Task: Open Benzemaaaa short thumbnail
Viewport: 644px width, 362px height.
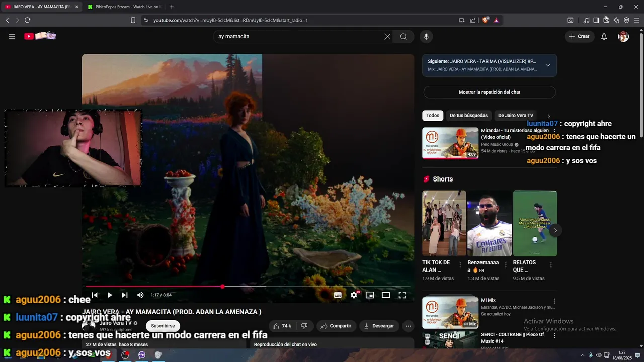Action: 490,223
